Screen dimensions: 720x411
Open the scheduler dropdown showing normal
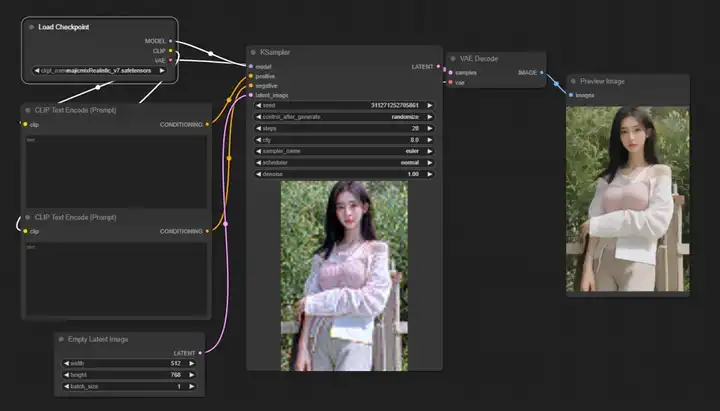point(344,162)
